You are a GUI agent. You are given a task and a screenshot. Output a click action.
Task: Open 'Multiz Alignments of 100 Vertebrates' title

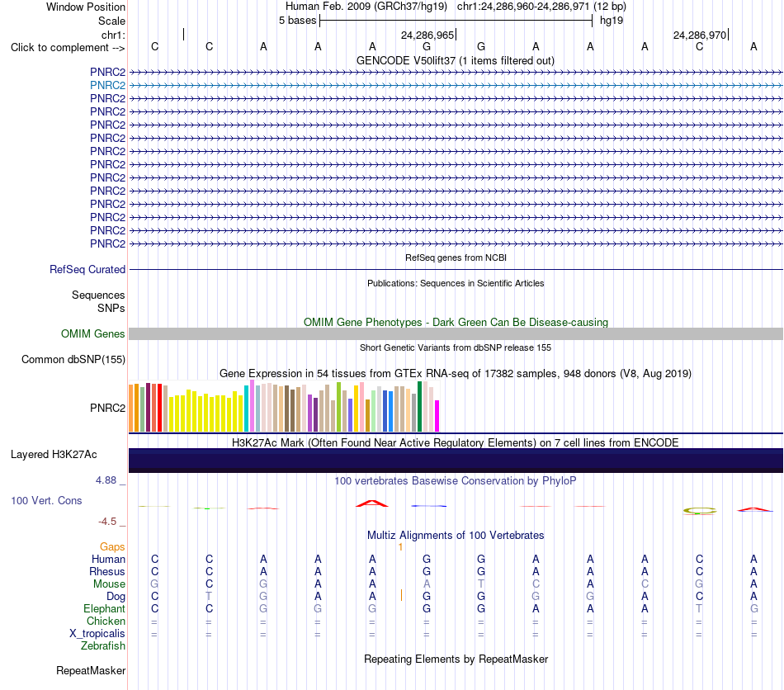(x=456, y=535)
